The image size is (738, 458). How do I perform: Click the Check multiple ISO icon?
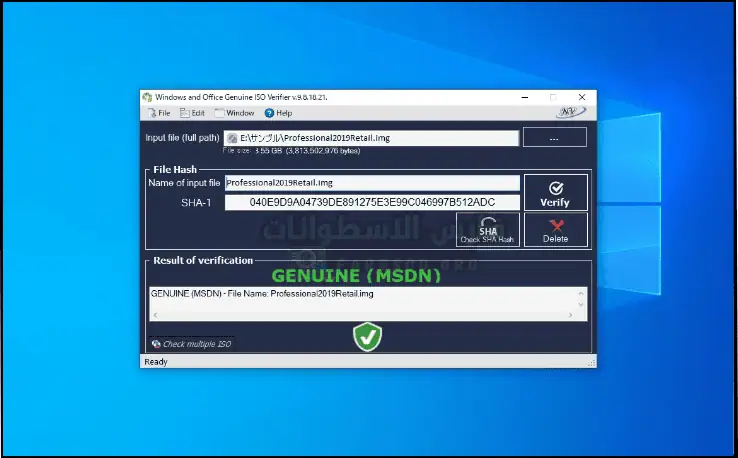click(x=156, y=344)
